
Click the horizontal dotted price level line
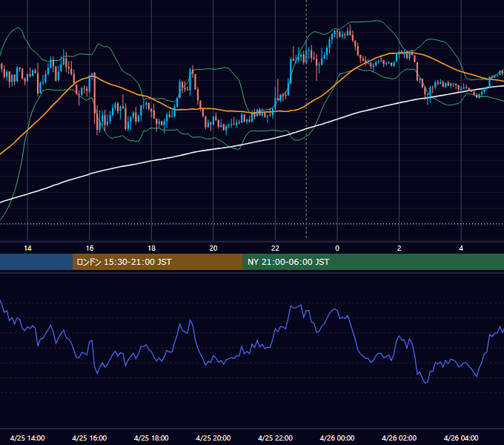[252, 224]
